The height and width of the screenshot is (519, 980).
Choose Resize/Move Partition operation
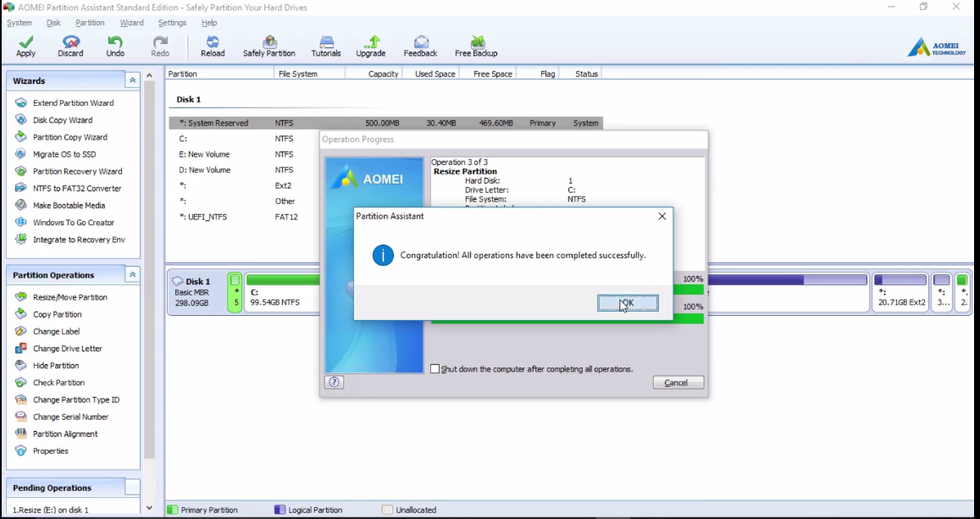[x=70, y=297]
